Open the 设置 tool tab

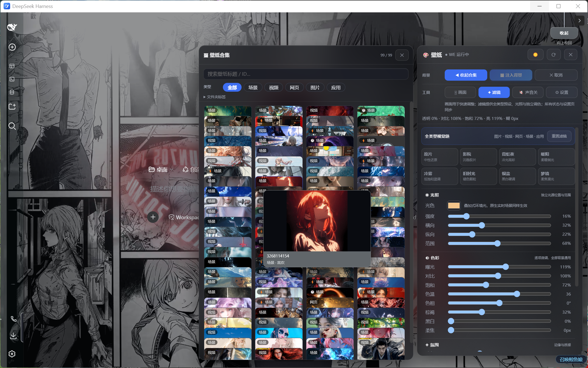click(562, 92)
